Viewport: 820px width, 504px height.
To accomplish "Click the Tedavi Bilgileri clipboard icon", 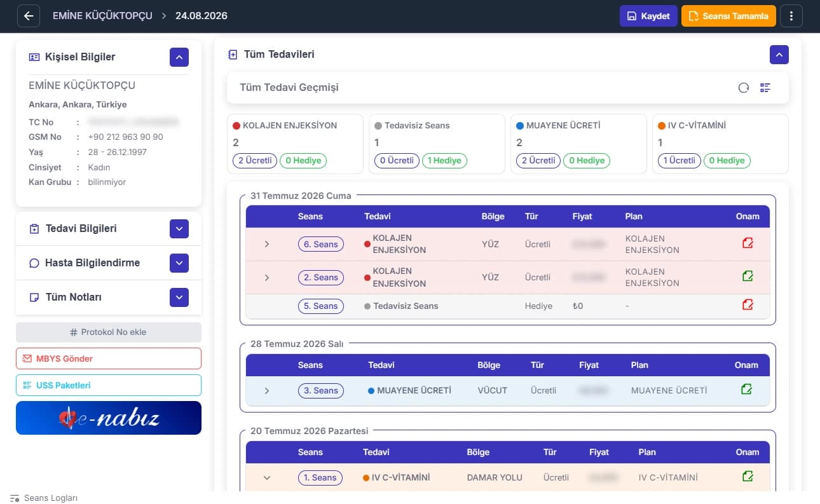I will coord(34,229).
